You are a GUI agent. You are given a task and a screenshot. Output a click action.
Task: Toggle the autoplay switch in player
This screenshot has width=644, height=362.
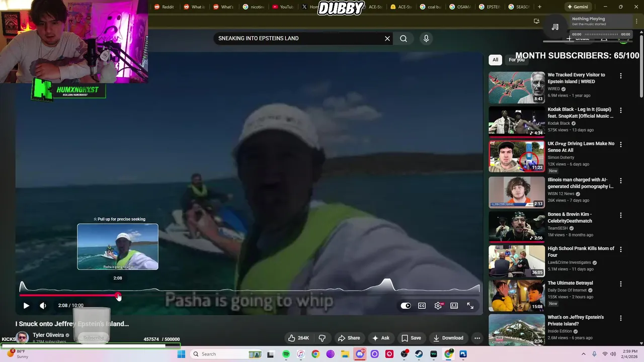[x=406, y=306]
